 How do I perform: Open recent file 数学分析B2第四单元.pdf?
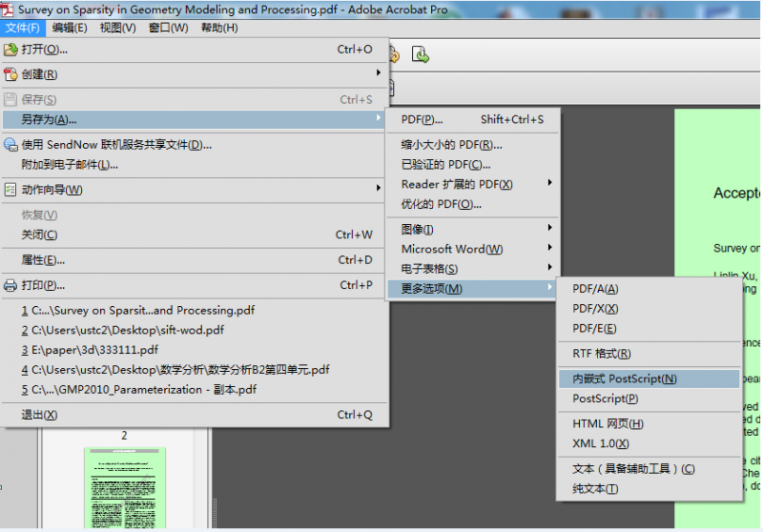pyautogui.click(x=195, y=370)
